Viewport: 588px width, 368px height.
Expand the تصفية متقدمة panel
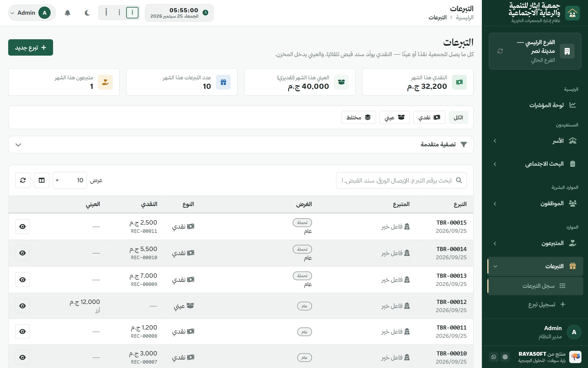pyautogui.click(x=241, y=144)
